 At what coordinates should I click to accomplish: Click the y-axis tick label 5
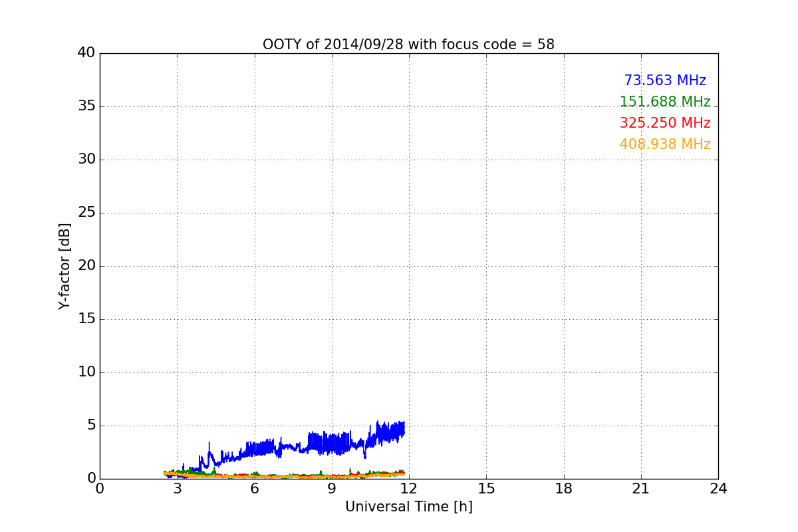click(x=91, y=426)
